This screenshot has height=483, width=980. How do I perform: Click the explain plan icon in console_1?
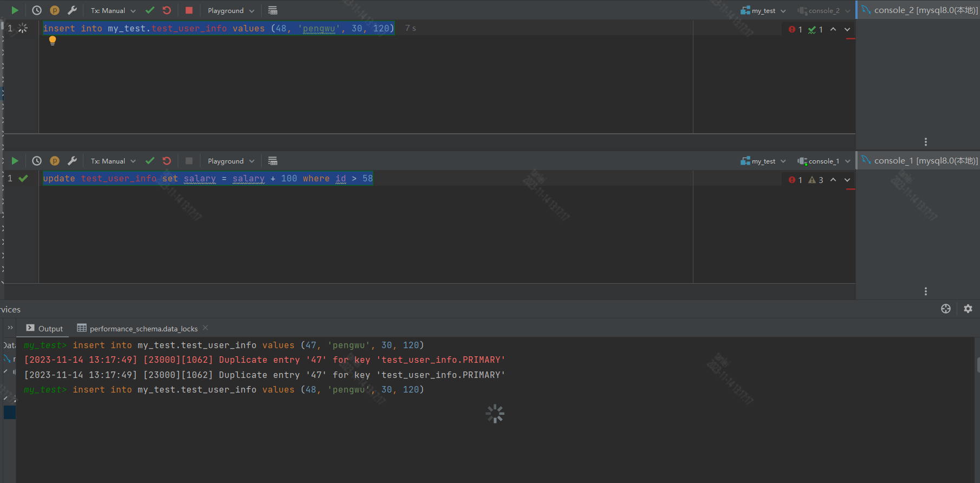tap(55, 161)
